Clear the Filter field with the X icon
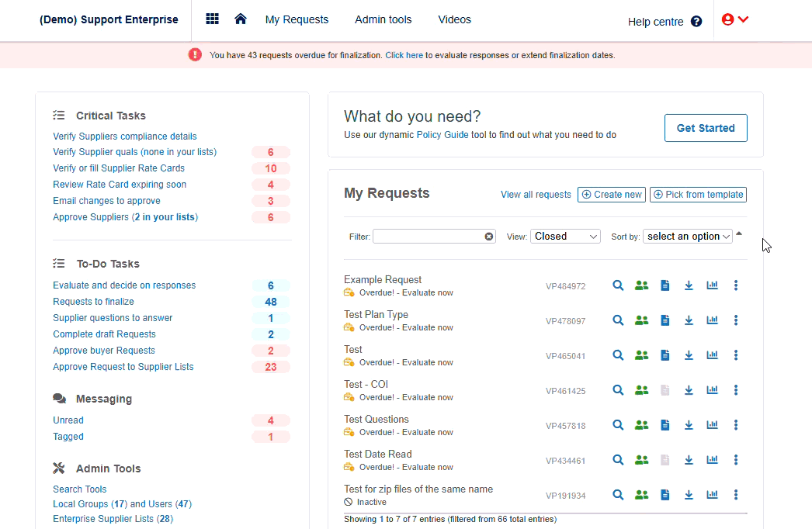 (x=489, y=237)
